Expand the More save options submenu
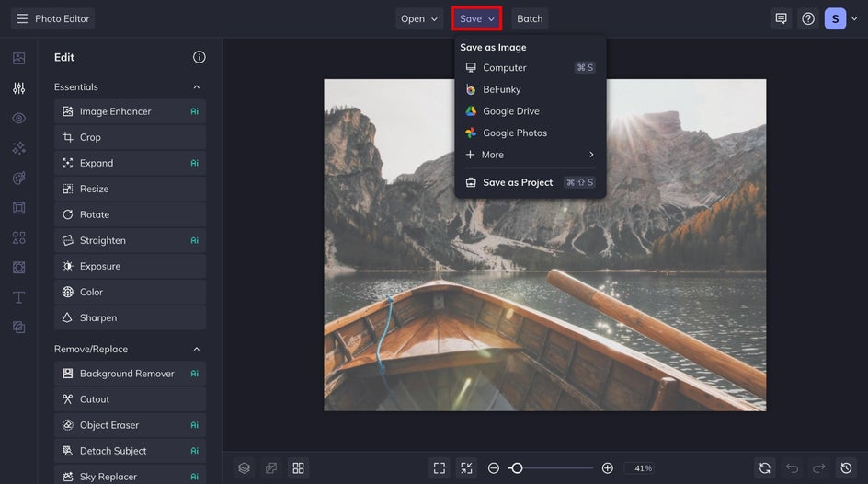Image resolution: width=868 pixels, height=484 pixels. click(530, 155)
